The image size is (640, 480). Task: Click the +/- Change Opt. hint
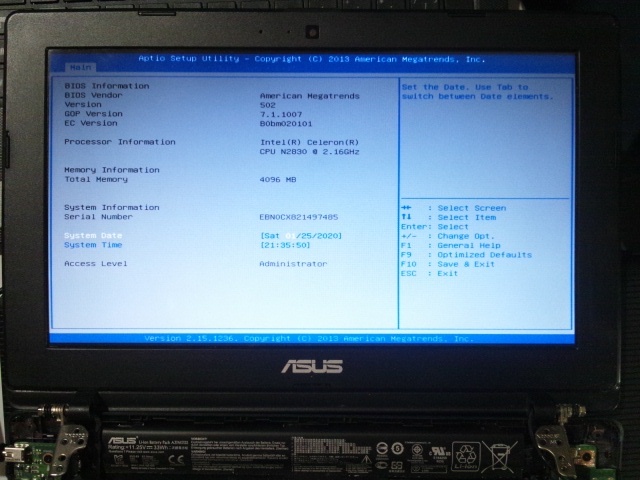448,236
